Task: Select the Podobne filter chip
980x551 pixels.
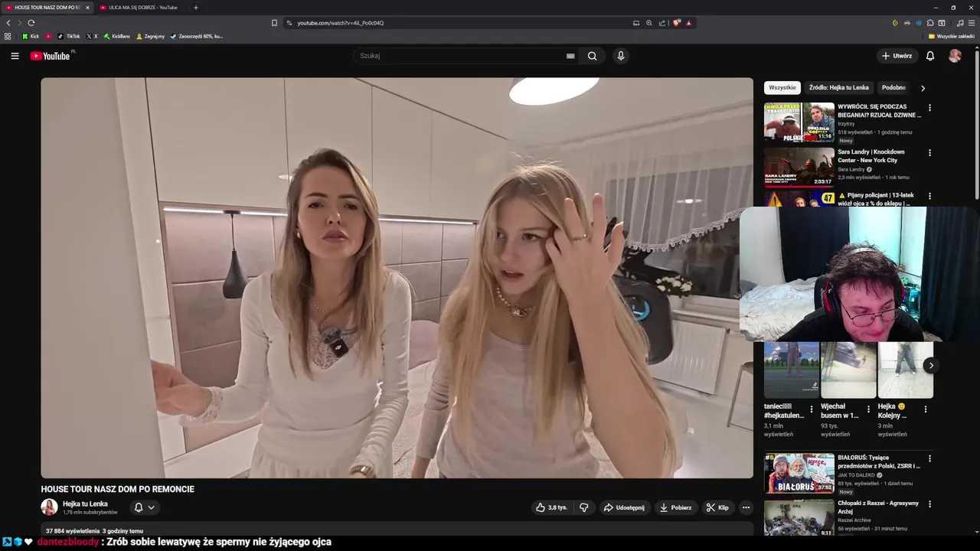Action: (893, 88)
